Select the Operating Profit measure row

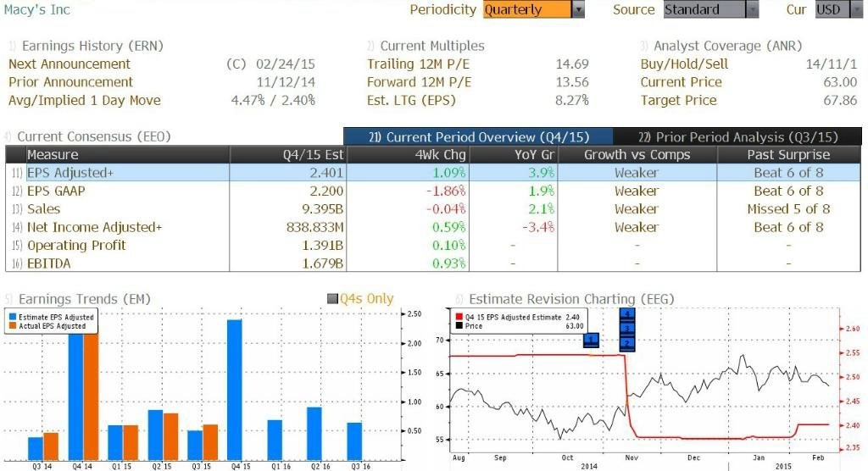(x=433, y=245)
